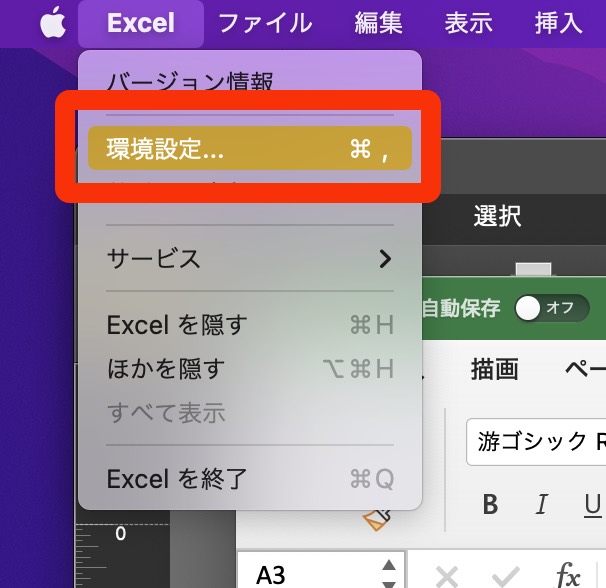Open the Name Box dropdown arrows

[x=389, y=574]
